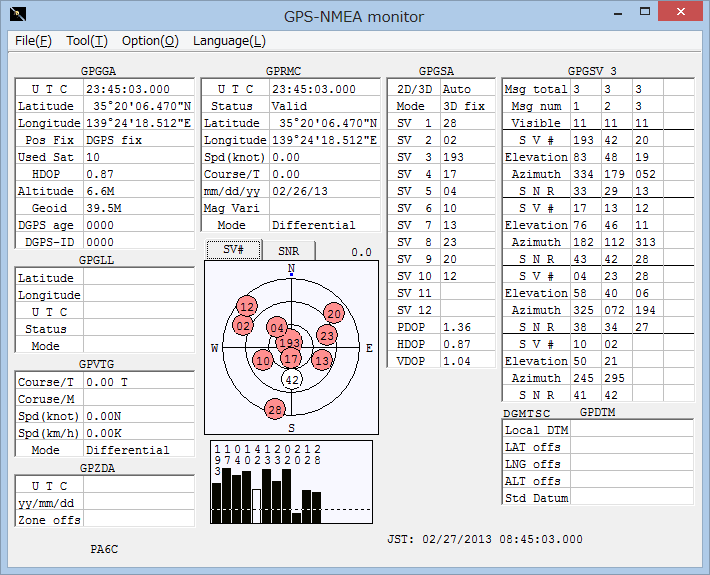Open the Language menu

[229, 41]
